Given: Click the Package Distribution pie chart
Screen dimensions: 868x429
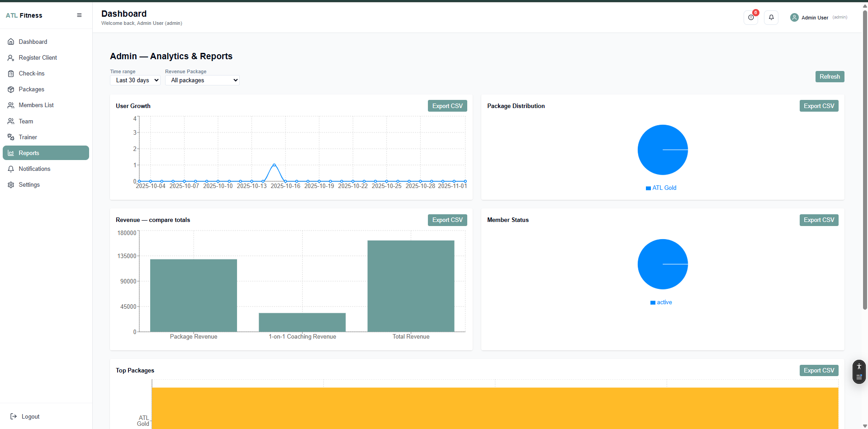Looking at the screenshot, I should point(663,150).
